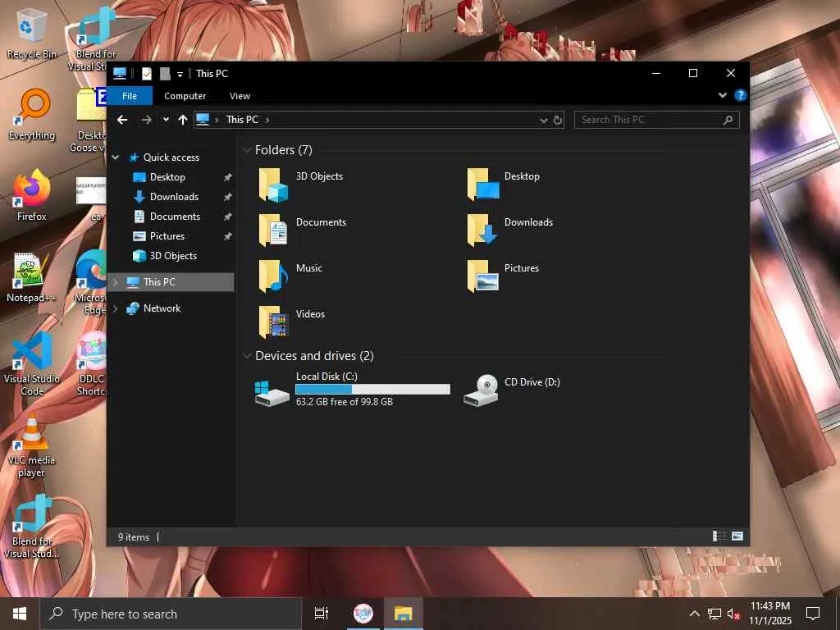The width and height of the screenshot is (840, 630).
Task: Select Pictures in Quick access sidebar
Action: (167, 236)
